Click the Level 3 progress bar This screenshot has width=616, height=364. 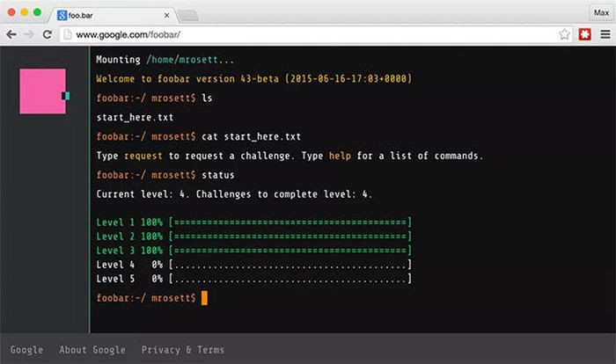pyautogui.click(x=290, y=250)
